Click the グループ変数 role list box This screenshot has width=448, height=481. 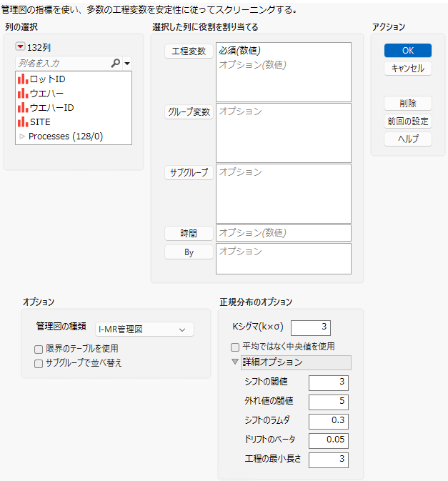pyautogui.click(x=284, y=133)
